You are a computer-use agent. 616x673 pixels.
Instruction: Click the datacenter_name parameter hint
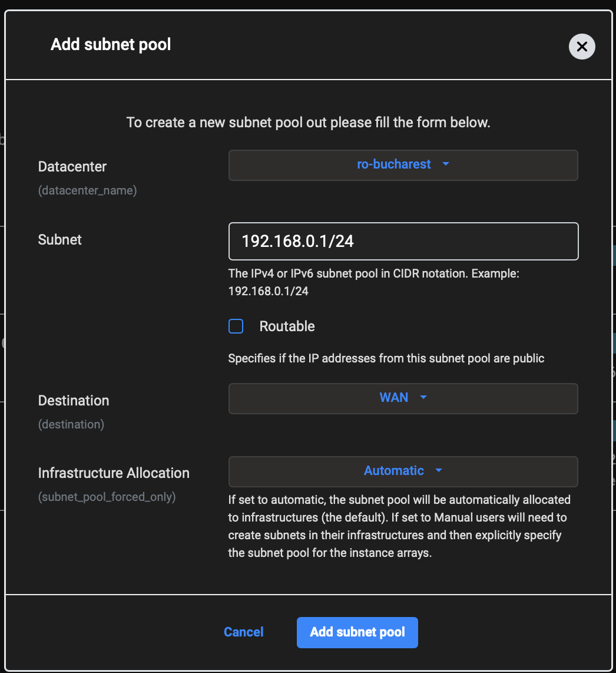[x=88, y=190]
